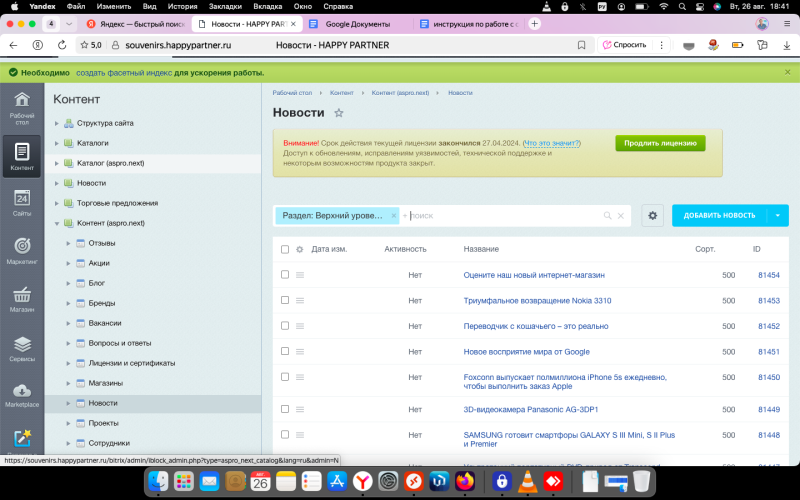The width and height of the screenshot is (800, 500).
Task: Check the row 3D-видеокамера Panasonic AG-3DP1
Action: (285, 409)
